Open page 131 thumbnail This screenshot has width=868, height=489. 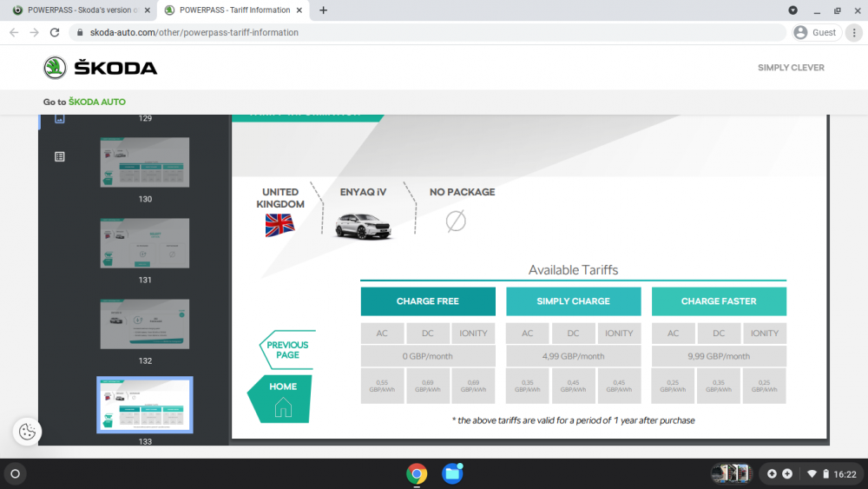(144, 243)
